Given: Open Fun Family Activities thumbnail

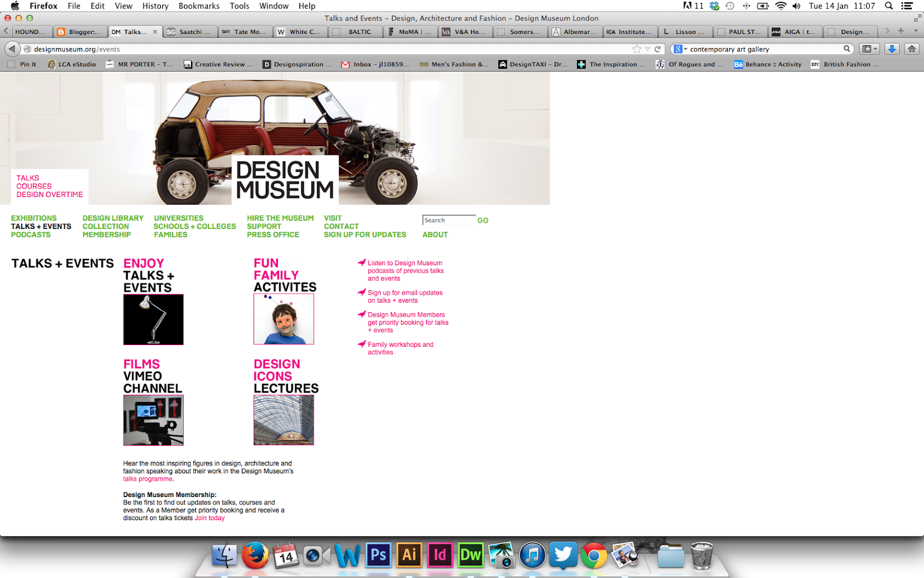Looking at the screenshot, I should (x=284, y=319).
